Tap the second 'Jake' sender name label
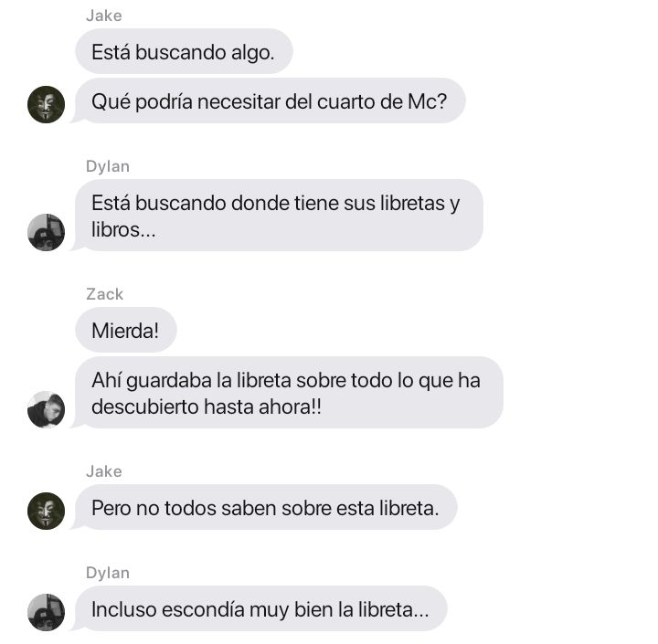Screen dimensions: 658x644 coord(104,471)
